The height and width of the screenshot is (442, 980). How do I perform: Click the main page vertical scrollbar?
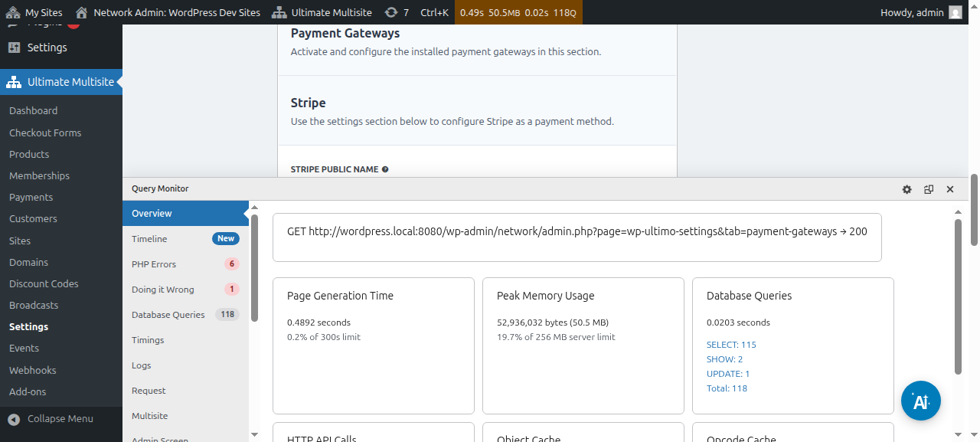[x=974, y=209]
